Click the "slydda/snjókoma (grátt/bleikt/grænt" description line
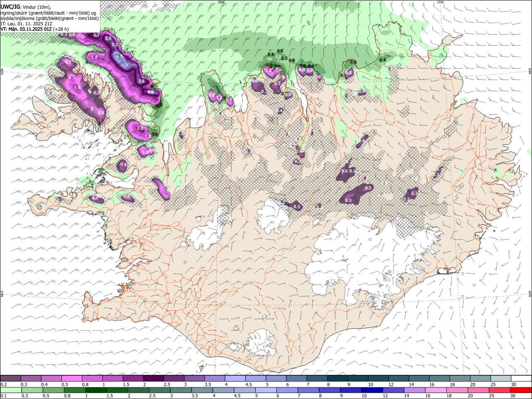Screen dimensions: 532x399 click(x=49, y=18)
